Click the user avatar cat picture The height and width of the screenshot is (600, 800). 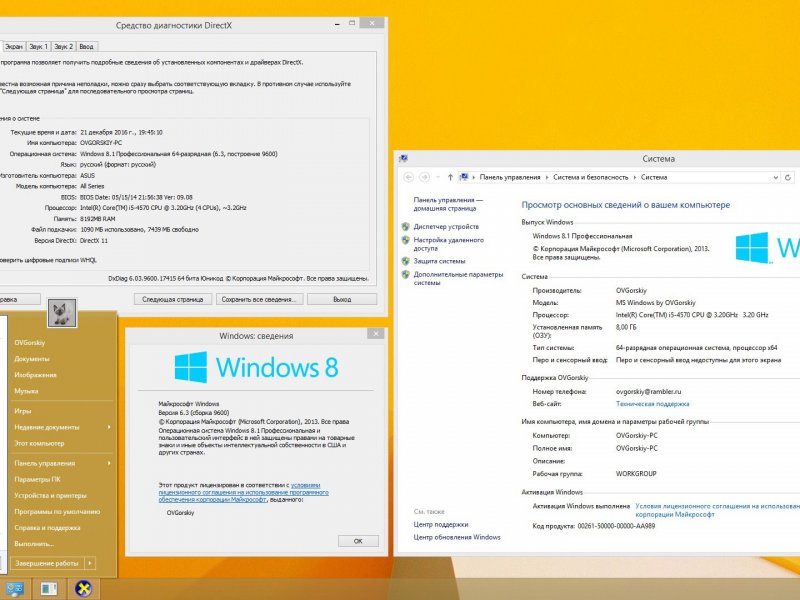coord(62,312)
